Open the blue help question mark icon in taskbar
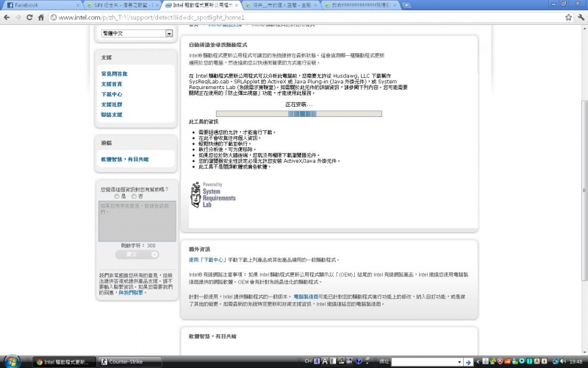The height and width of the screenshot is (368, 588). click(x=359, y=361)
